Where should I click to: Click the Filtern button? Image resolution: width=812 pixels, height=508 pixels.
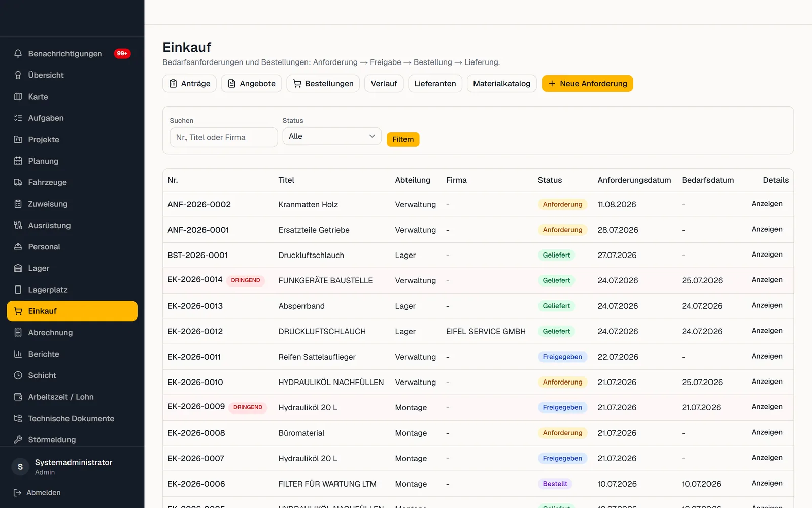[x=403, y=139]
